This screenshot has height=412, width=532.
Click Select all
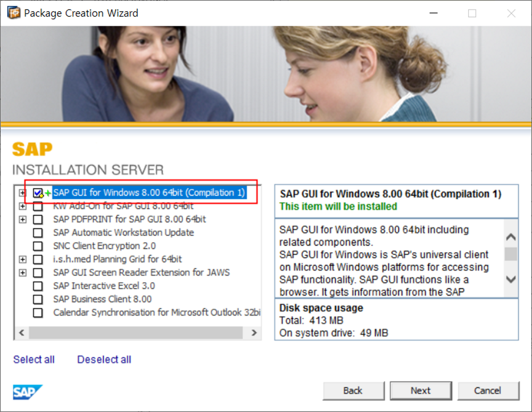34,359
